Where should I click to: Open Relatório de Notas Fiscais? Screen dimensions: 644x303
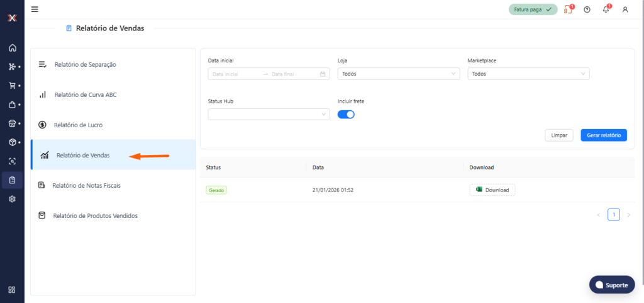pos(86,185)
